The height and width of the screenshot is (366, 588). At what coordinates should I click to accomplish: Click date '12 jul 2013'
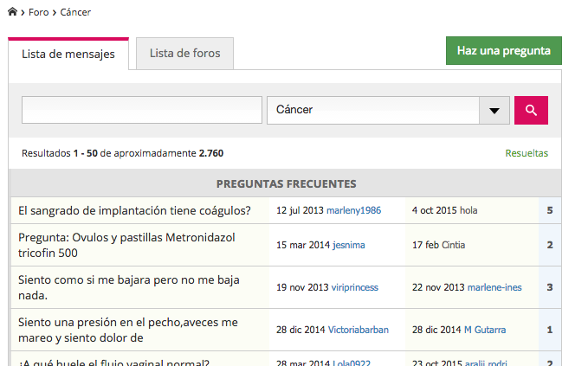300,210
